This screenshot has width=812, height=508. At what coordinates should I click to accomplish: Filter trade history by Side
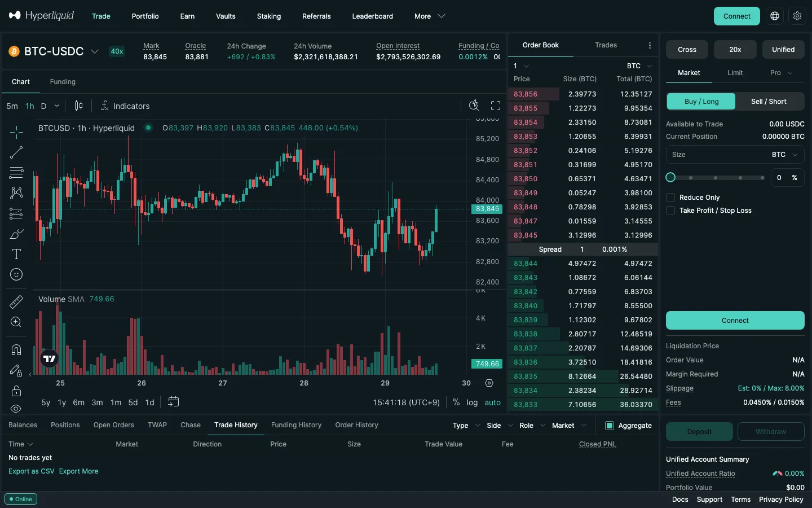[500, 426]
